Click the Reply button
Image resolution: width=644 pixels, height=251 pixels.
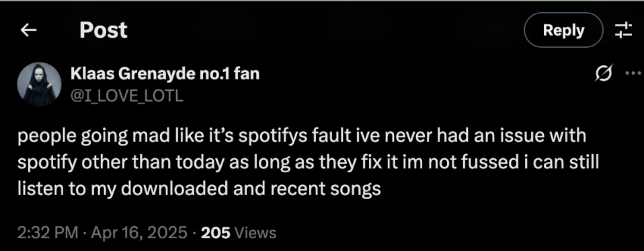click(x=563, y=30)
